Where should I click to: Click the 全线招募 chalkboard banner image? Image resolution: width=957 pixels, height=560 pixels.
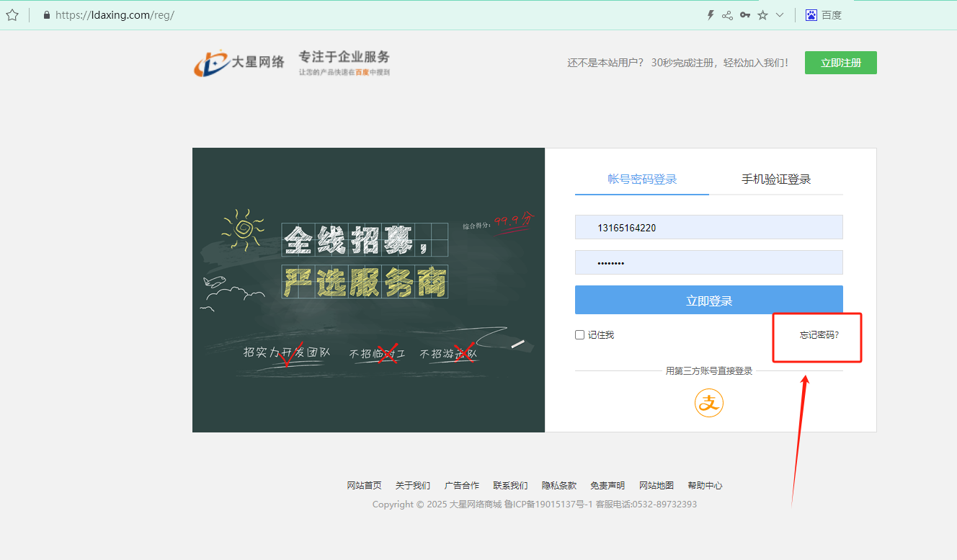[368, 290]
